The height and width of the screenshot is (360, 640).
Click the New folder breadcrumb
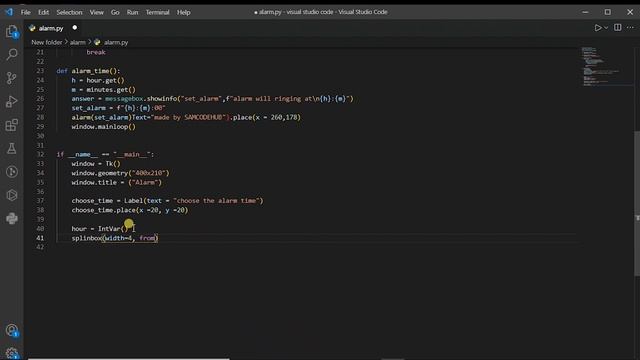[x=47, y=42]
